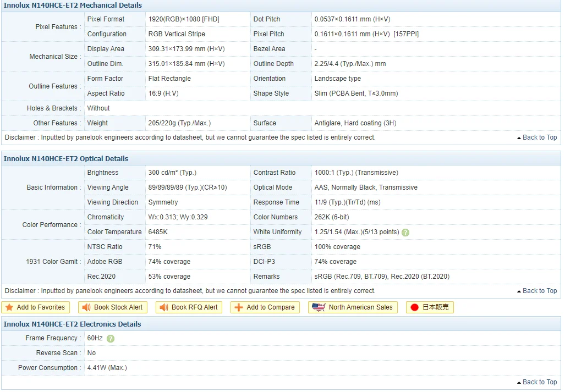Click the 11/9 response time value
Viewport: 565px width, 392px height.
pos(347,202)
